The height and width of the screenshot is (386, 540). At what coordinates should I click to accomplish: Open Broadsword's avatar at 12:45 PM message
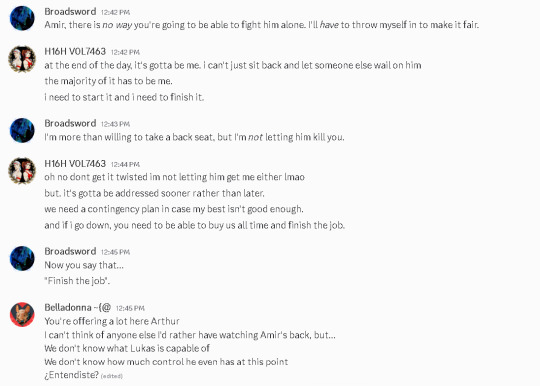point(22,258)
